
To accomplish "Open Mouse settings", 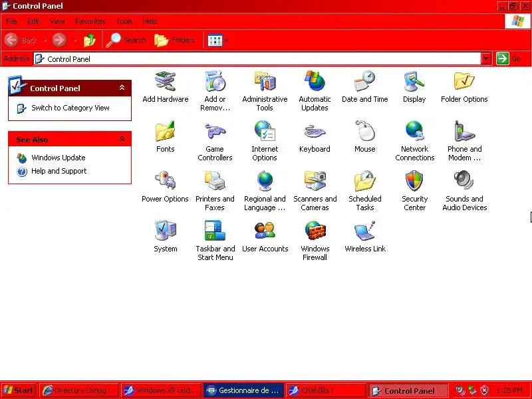I will coord(364,137).
